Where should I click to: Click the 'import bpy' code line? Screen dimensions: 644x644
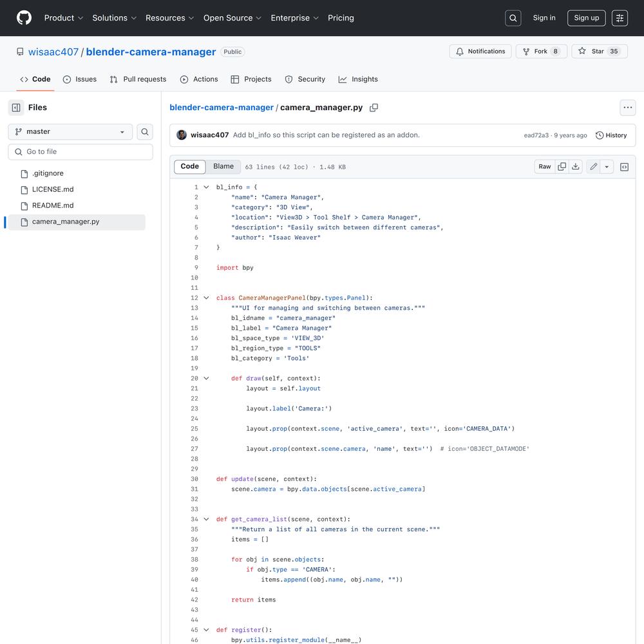coord(235,268)
